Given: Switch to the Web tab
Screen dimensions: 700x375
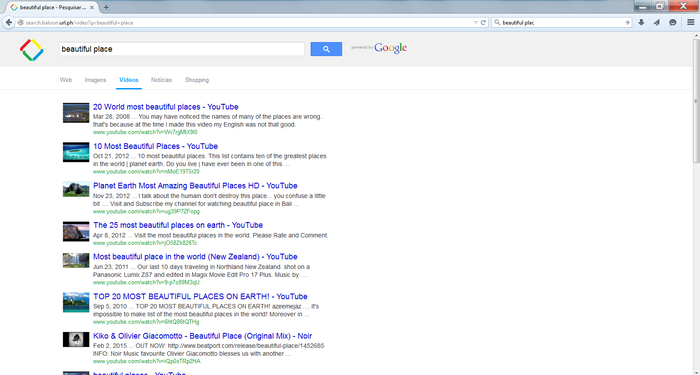Looking at the screenshot, I should click(66, 80).
